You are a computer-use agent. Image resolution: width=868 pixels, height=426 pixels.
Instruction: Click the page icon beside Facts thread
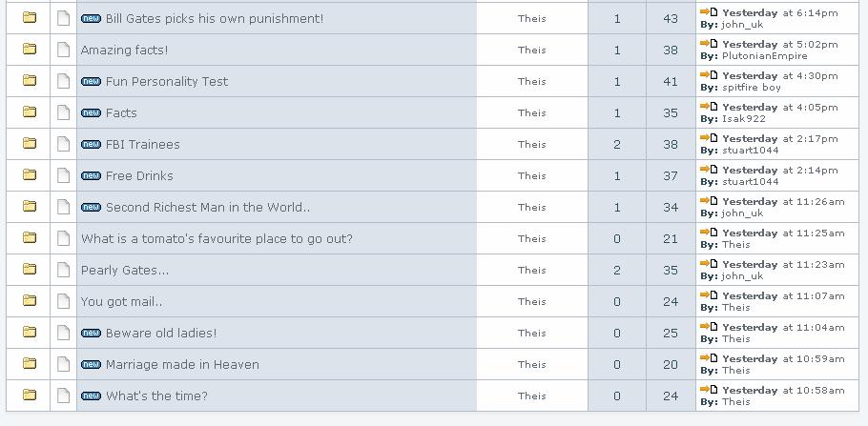(63, 112)
